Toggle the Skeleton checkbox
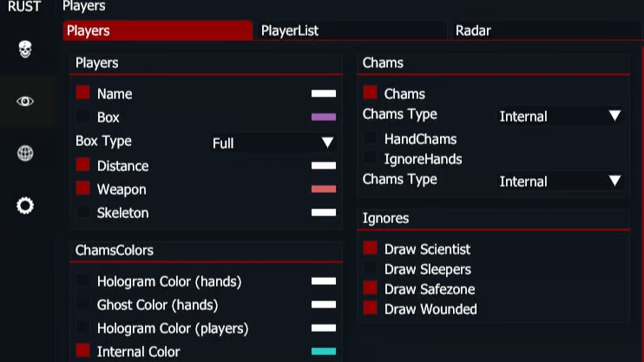 (83, 213)
